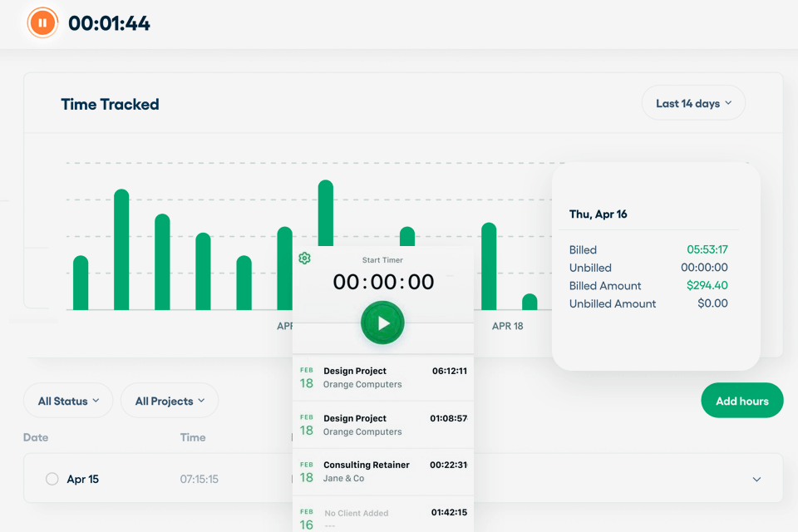The height and width of the screenshot is (532, 798).
Task: Click the 00:00:00 timer display
Action: pos(383,282)
